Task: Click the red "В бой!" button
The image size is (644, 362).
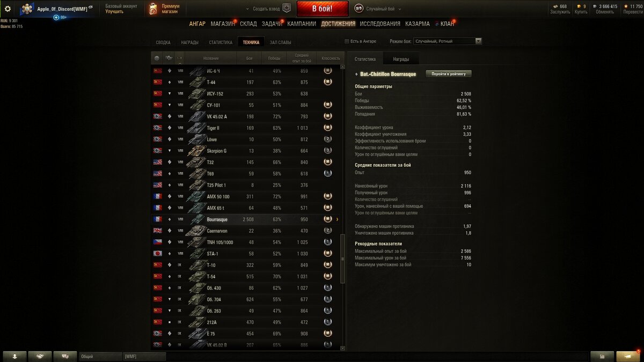Action: [322, 9]
